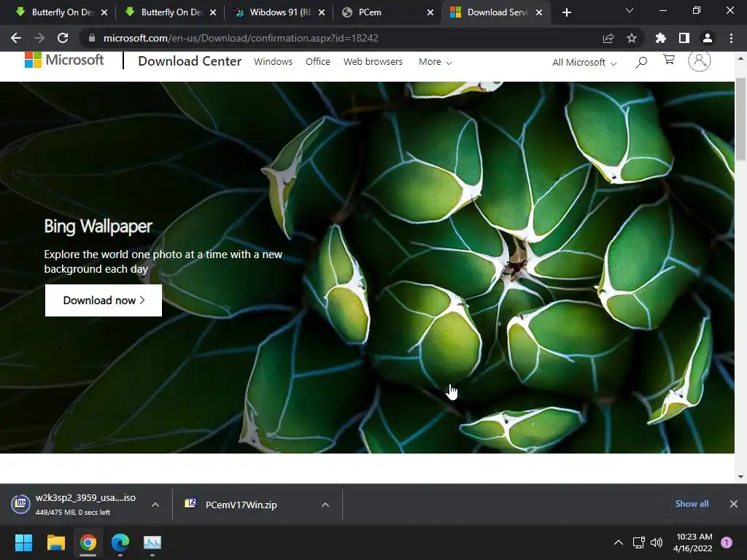Click the address bar URL
The image size is (747, 560).
click(x=241, y=38)
